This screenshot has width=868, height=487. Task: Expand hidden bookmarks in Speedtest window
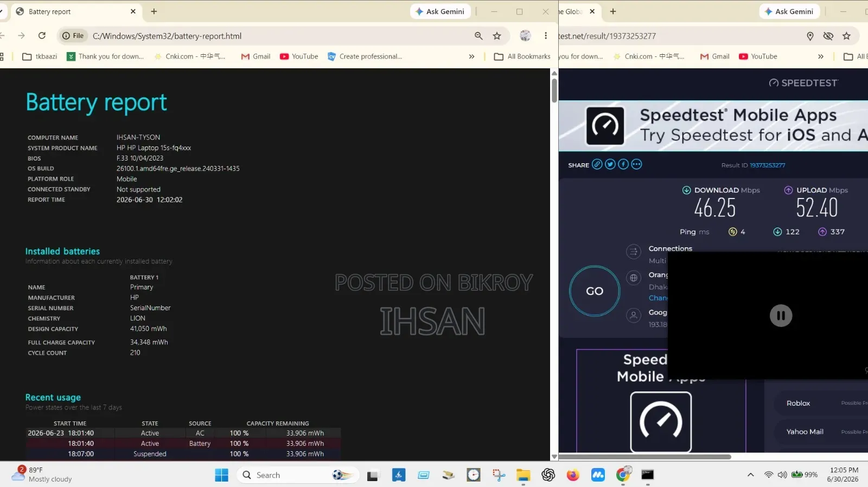pyautogui.click(x=821, y=56)
